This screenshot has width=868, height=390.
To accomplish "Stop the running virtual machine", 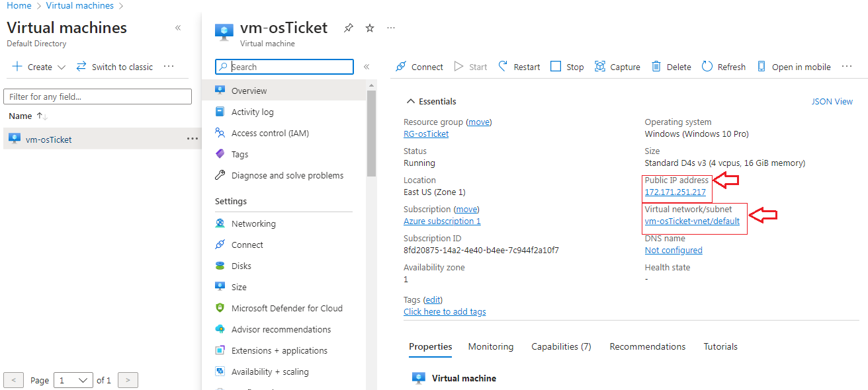I will pos(566,66).
